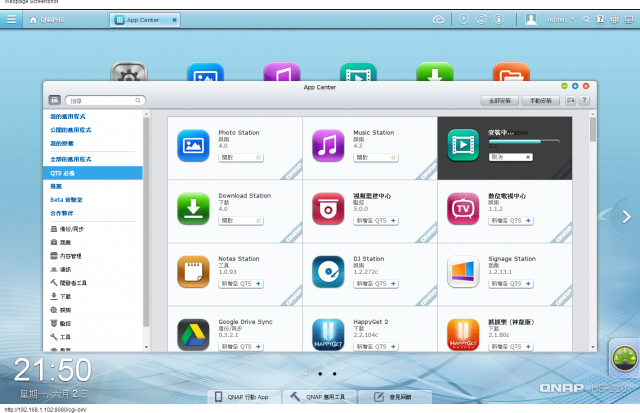Go to the QNAPHS home desktop

pyautogui.click(x=47, y=20)
